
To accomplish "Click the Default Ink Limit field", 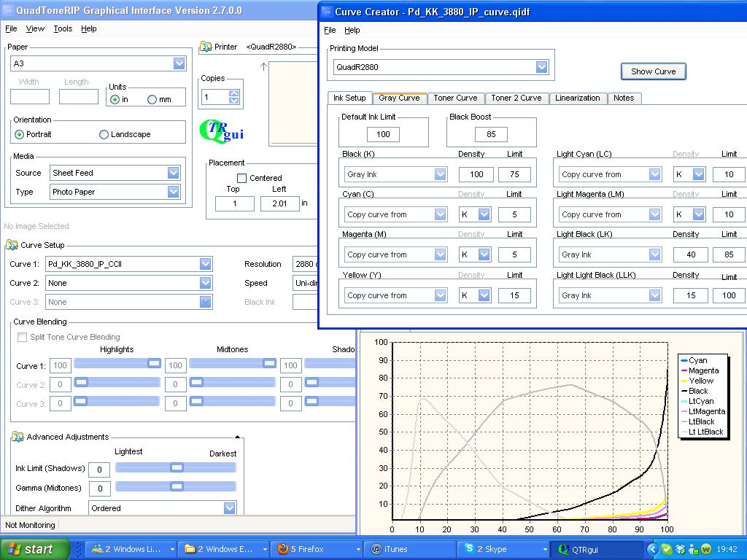I will (x=383, y=134).
